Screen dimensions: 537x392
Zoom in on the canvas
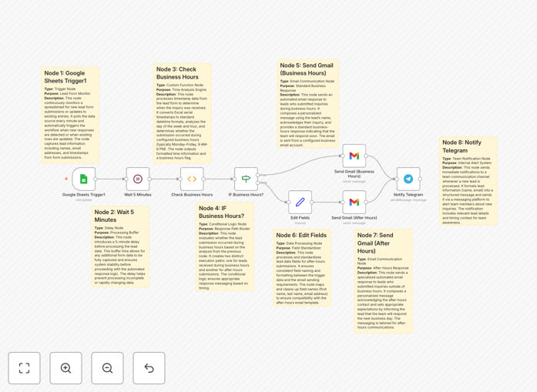tap(65, 368)
